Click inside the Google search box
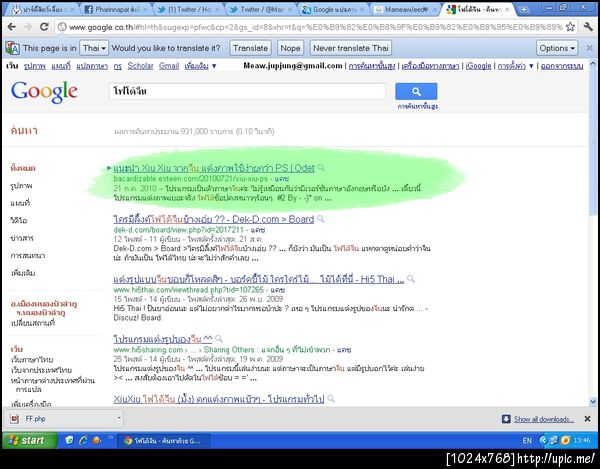 point(248,91)
